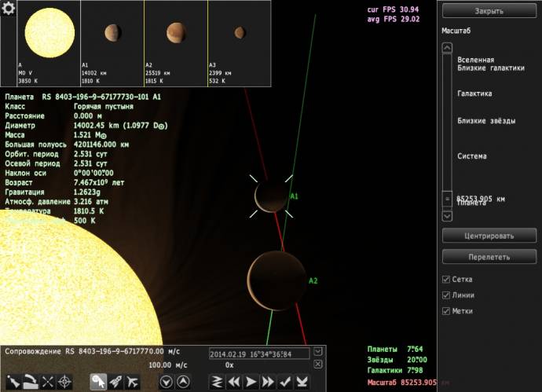The image size is (542, 392).
Task: Click the Центрировать button
Action: (489, 236)
